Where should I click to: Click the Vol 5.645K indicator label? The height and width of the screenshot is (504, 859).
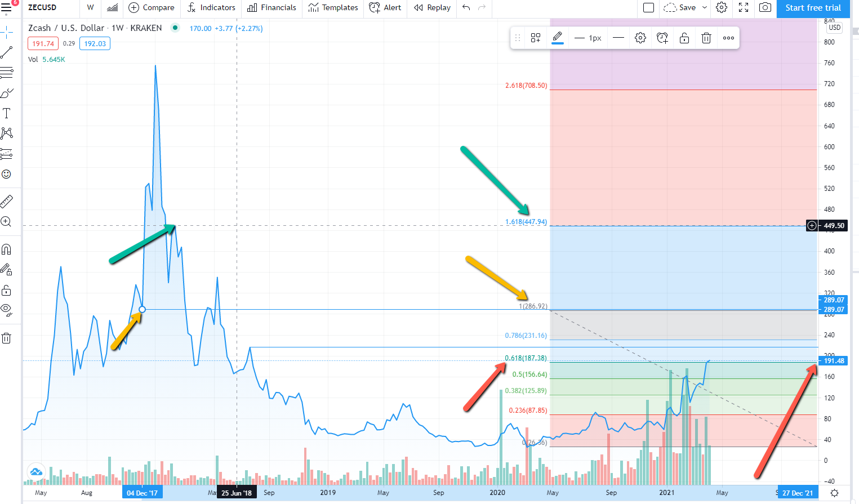(x=47, y=59)
